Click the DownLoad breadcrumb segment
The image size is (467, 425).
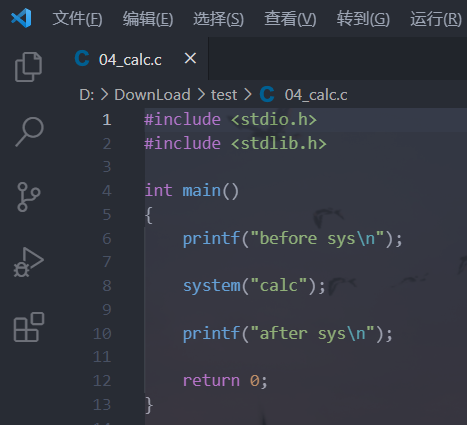coord(152,95)
